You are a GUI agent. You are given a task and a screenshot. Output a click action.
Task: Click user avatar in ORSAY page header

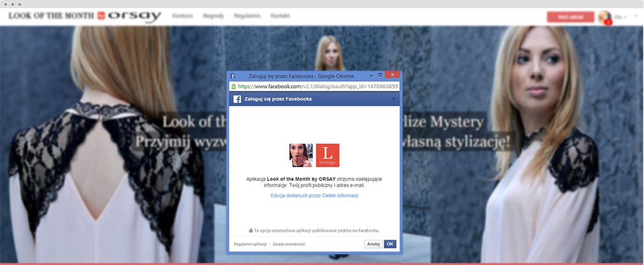pyautogui.click(x=604, y=17)
